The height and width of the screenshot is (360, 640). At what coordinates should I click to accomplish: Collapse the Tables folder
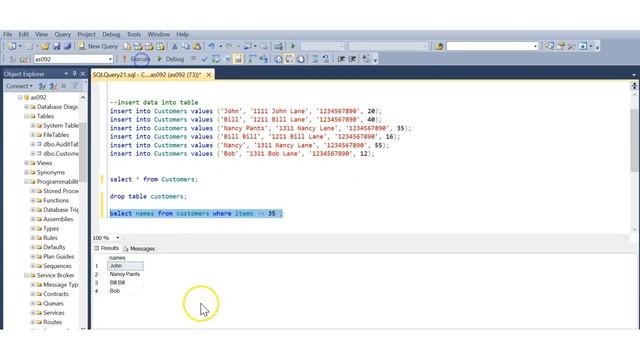pos(27,116)
